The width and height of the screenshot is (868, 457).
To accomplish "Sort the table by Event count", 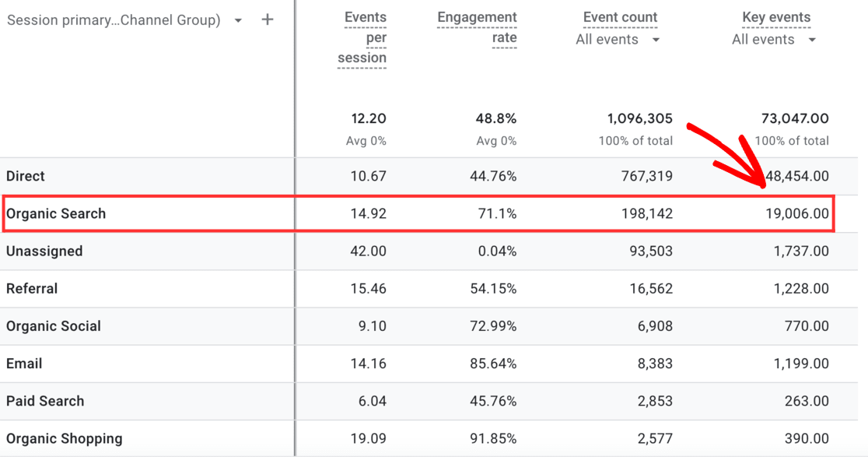I will click(620, 17).
